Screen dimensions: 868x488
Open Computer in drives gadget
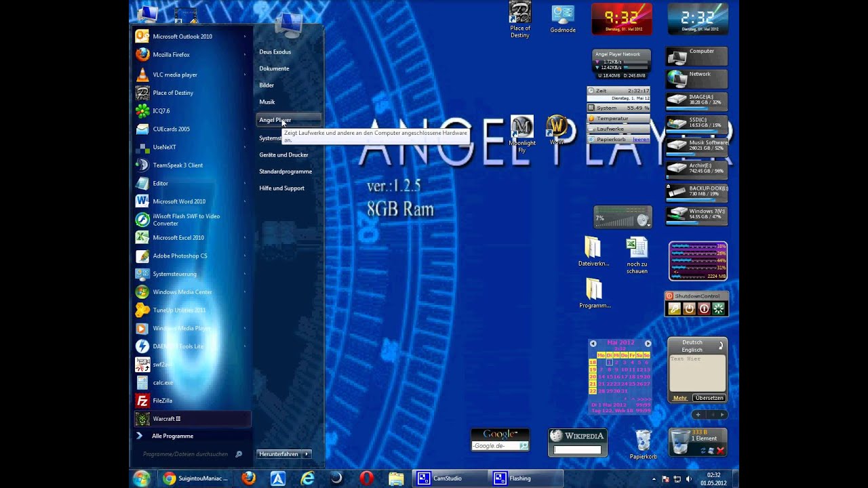tap(696, 56)
